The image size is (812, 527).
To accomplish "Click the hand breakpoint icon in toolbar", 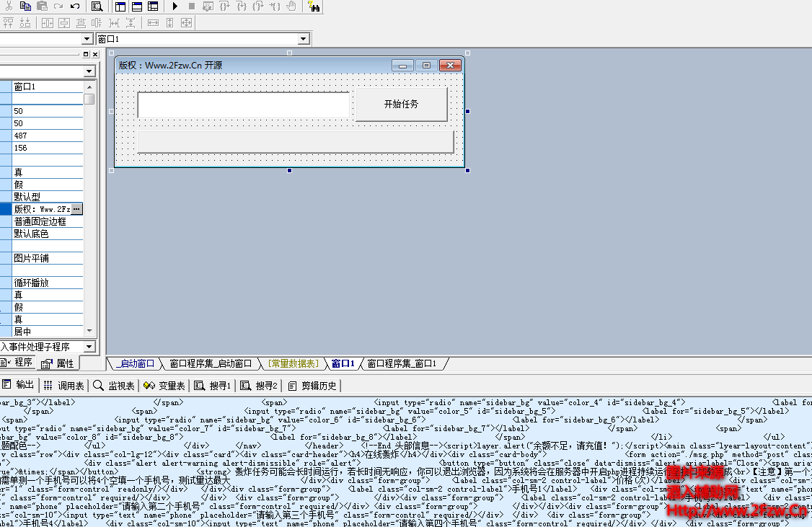I will click(291, 6).
